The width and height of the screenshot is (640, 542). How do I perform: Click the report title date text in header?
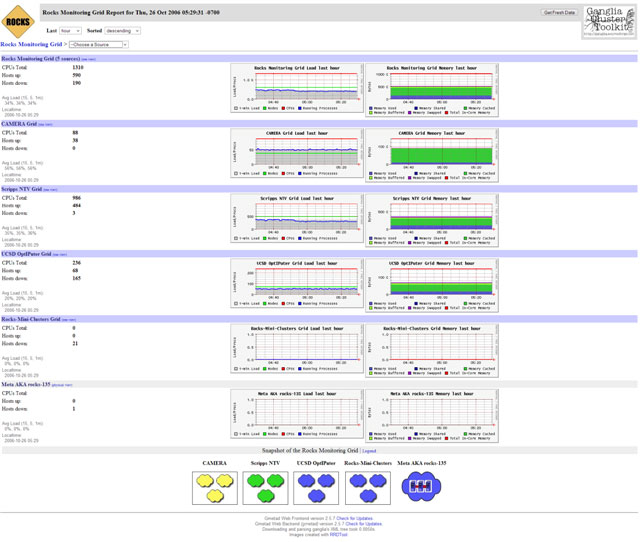131,13
